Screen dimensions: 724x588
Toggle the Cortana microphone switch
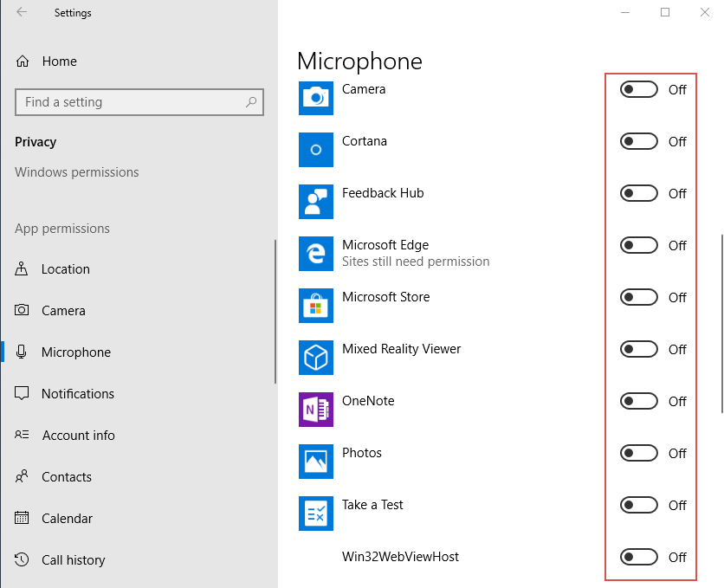[638, 141]
